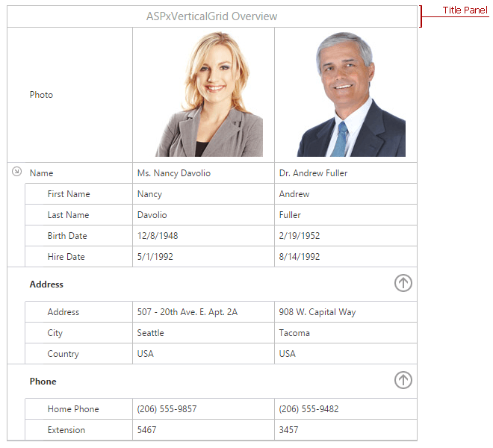
Task: Collapse the Phone category arrow button
Action: (x=403, y=380)
